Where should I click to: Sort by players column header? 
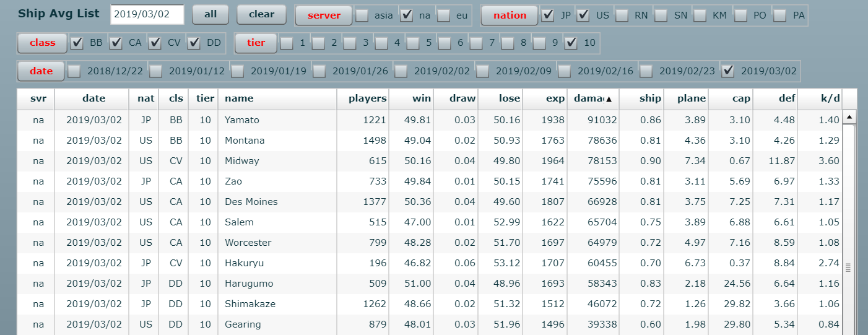pyautogui.click(x=367, y=98)
